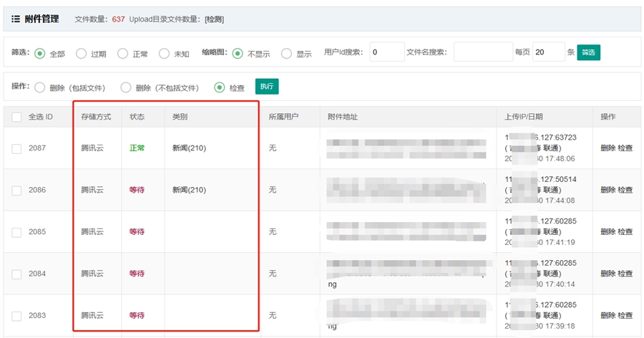644x338 pixels.
Task: Check the row checkbox for ID 2087
Action: point(17,148)
